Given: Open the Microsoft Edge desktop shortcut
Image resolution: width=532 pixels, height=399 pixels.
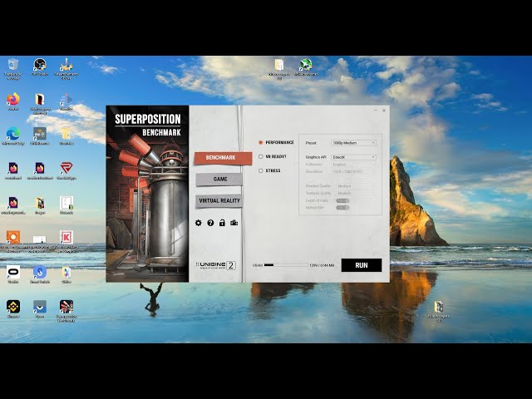Looking at the screenshot, I should pos(13,134).
